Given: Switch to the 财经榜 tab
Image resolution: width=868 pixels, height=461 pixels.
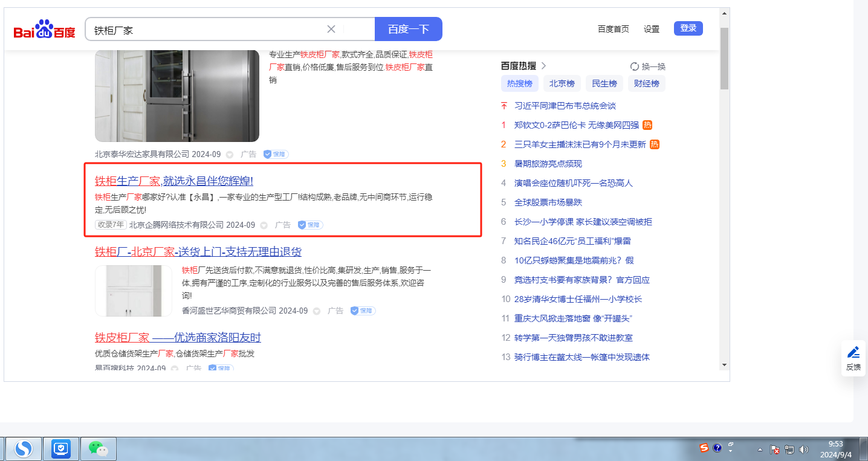Looking at the screenshot, I should [647, 83].
